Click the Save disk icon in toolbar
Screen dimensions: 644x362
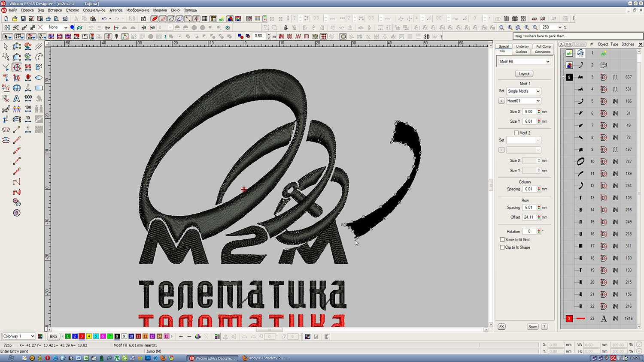[23, 19]
